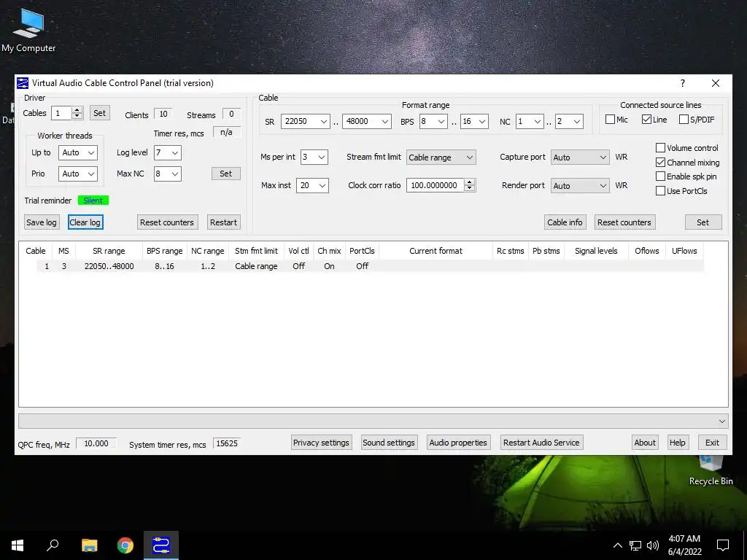The image size is (747, 560).
Task: Click the Clock corr ratio input field
Action: coord(436,186)
